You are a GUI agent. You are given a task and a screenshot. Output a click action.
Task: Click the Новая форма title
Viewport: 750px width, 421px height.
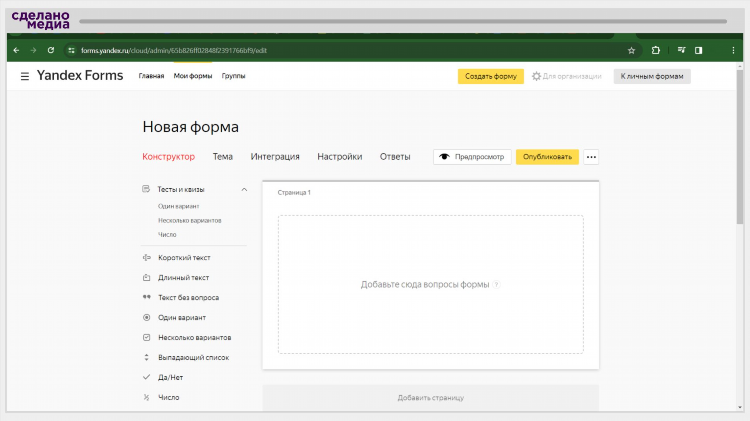point(190,127)
